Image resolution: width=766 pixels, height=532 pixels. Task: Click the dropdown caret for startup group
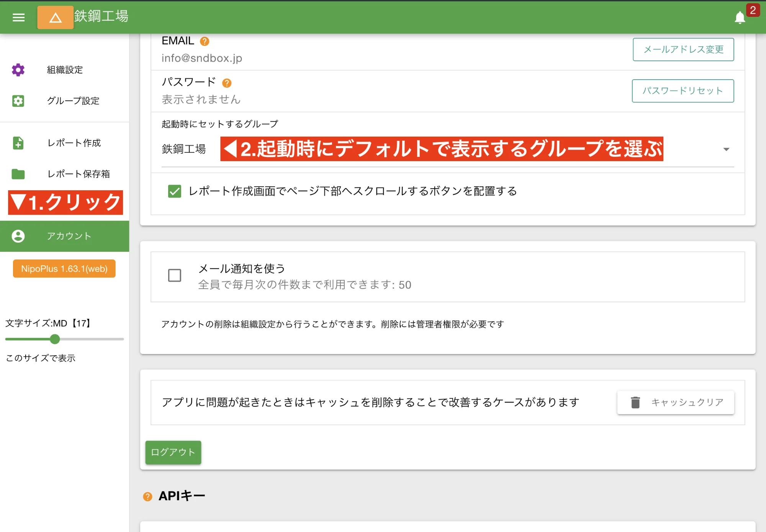pyautogui.click(x=726, y=149)
